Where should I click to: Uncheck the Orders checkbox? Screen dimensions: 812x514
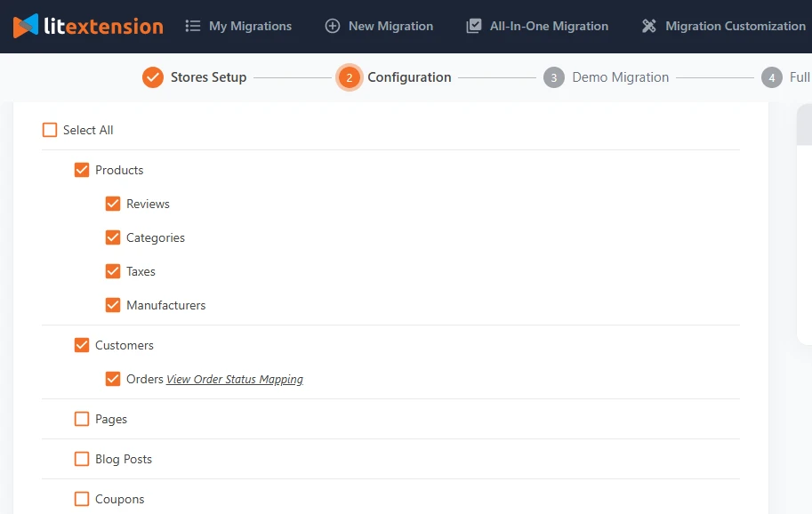[113, 379]
